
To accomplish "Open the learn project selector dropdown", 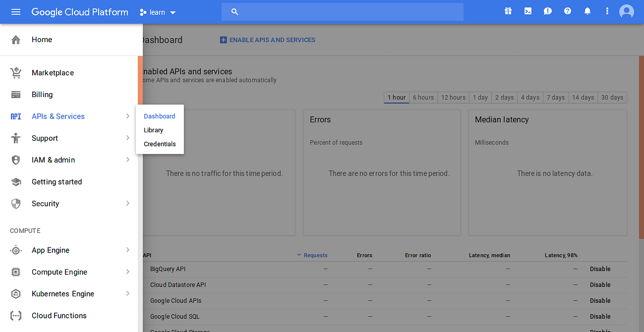I will (x=157, y=12).
